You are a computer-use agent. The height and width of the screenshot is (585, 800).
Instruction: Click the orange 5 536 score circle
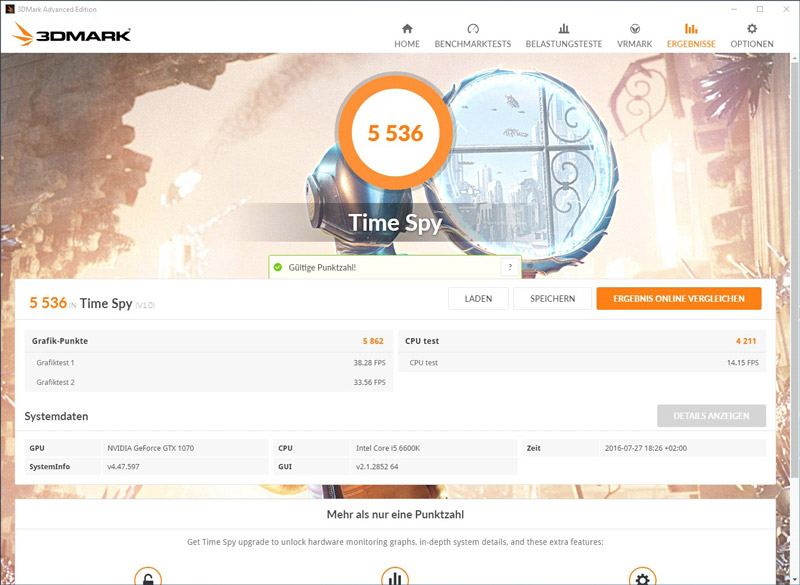(x=395, y=133)
